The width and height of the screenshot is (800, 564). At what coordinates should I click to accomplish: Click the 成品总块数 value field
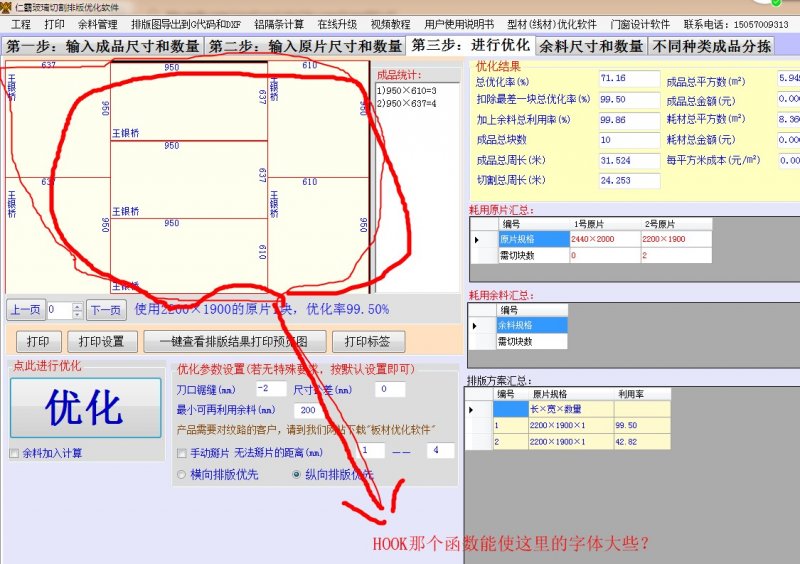pyautogui.click(x=630, y=140)
